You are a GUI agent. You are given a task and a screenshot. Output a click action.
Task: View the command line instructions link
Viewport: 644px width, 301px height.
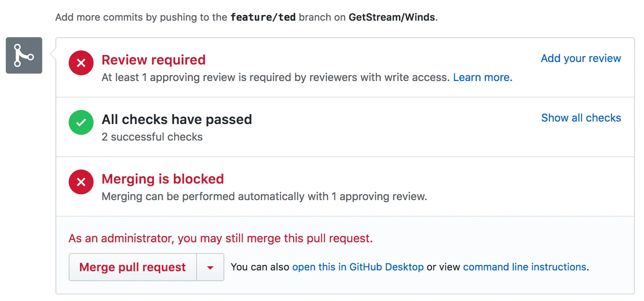coord(524,267)
